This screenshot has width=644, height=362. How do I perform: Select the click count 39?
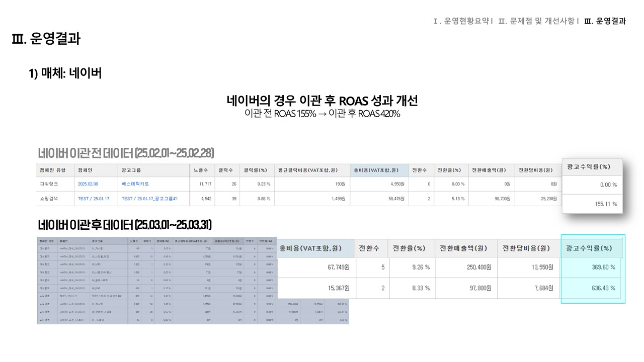tap(233, 199)
